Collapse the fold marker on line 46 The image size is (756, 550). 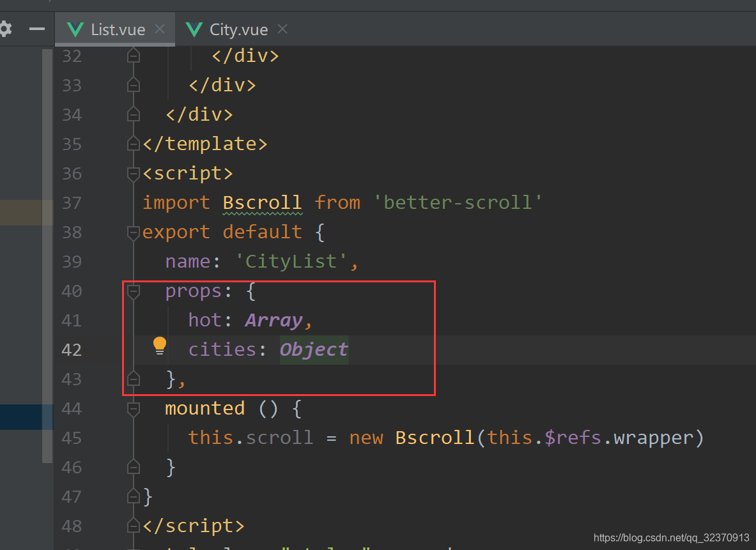pos(134,467)
